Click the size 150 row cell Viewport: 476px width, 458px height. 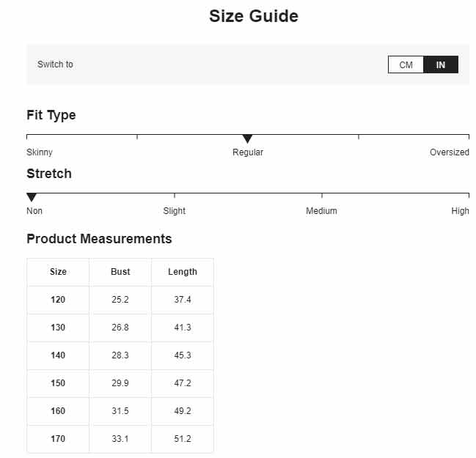click(x=58, y=383)
